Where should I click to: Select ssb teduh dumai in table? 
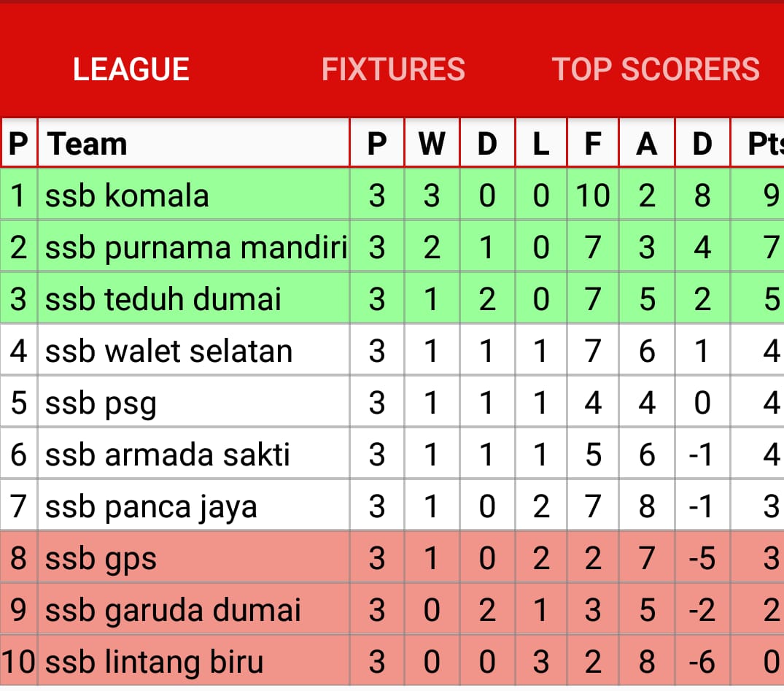[163, 300]
